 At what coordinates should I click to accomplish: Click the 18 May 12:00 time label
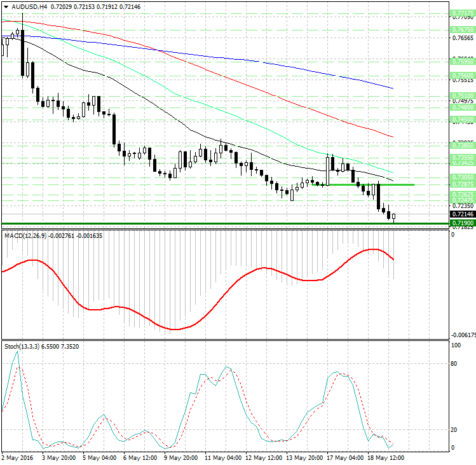tap(386, 458)
